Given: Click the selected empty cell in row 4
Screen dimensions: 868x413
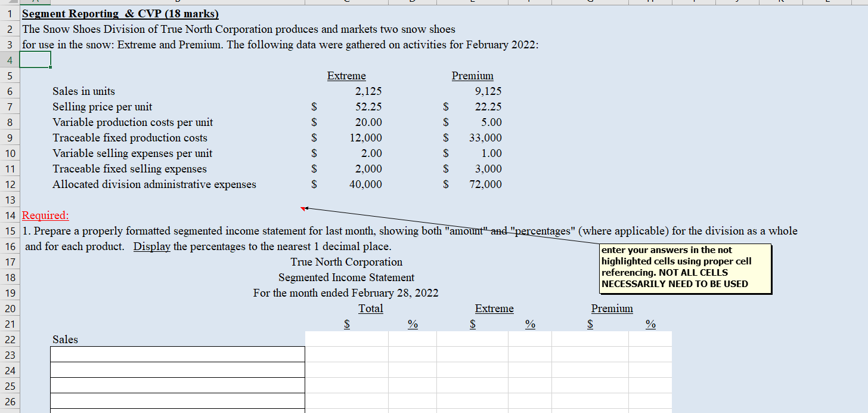Looking at the screenshot, I should pyautogui.click(x=35, y=60).
